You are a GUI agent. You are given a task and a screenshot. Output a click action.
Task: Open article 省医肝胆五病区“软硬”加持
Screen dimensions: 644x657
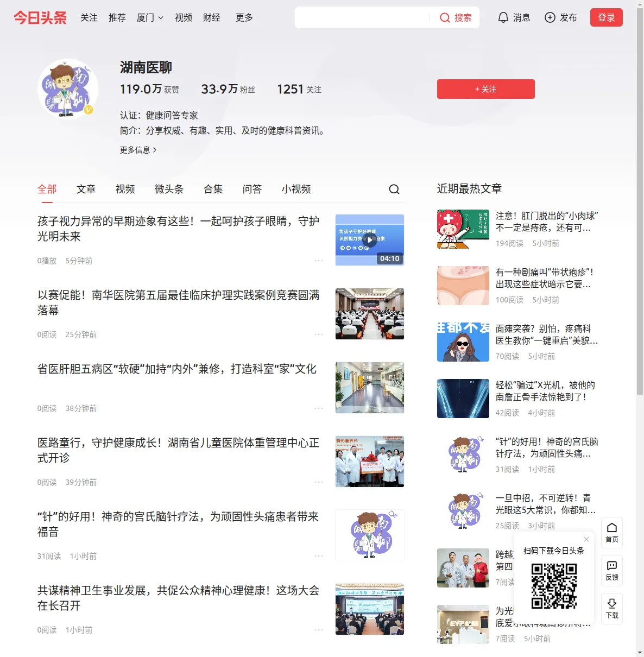(x=177, y=369)
